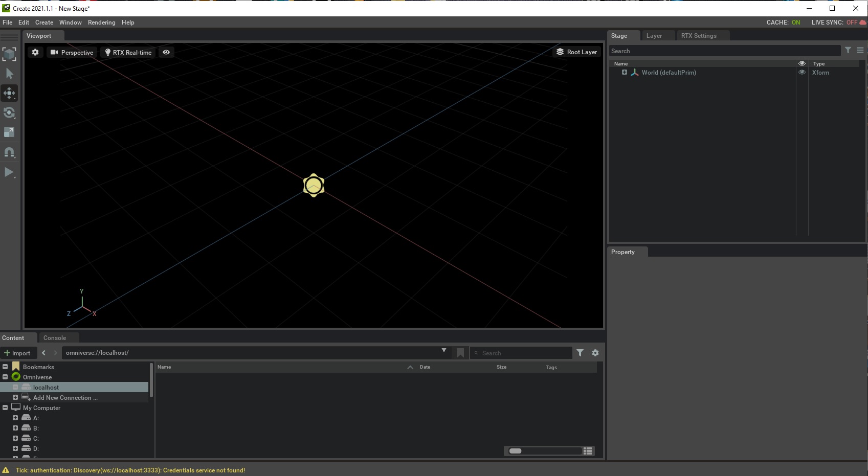Open the File menu

coord(8,22)
